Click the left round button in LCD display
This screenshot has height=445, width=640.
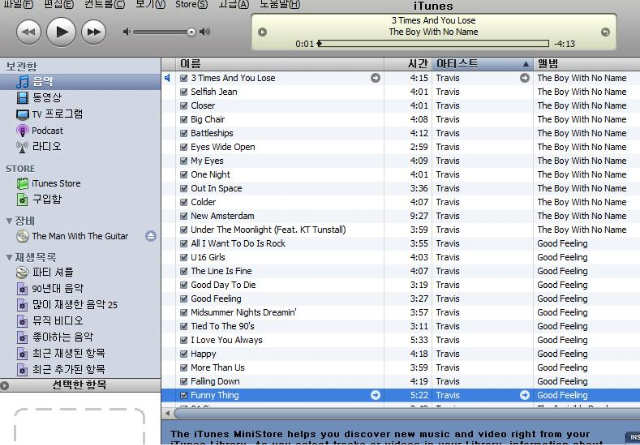click(x=262, y=32)
